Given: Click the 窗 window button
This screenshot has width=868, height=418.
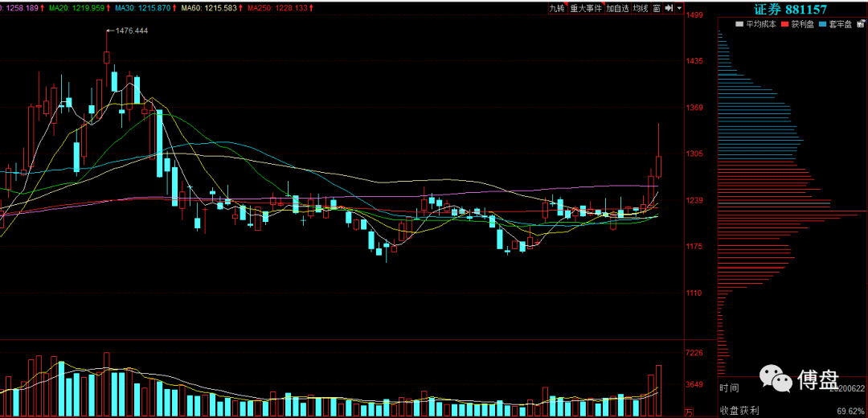Looking at the screenshot, I should coord(656,8).
